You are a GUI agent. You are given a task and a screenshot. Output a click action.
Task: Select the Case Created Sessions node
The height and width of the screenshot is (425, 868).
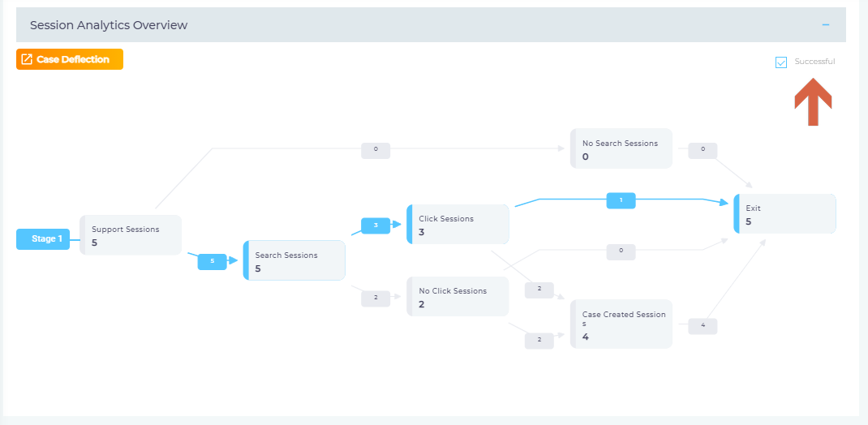[x=621, y=324]
